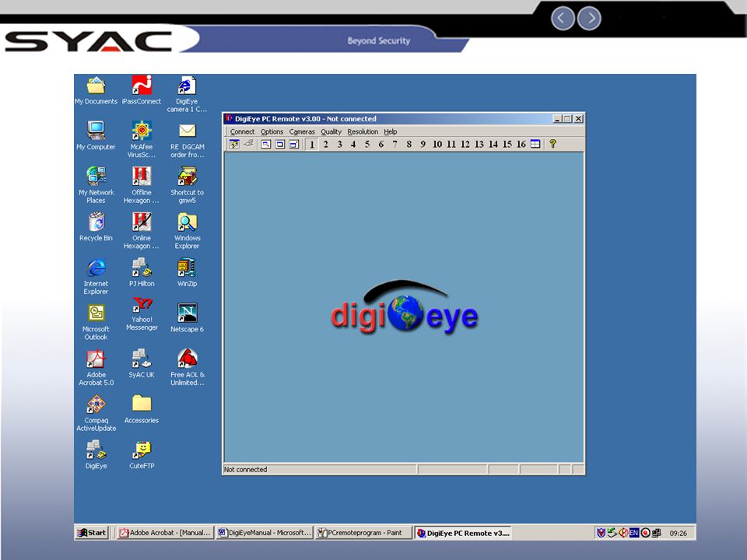The height and width of the screenshot is (560, 747).
Task: Select camera 3 in the toolbar
Action: [340, 144]
